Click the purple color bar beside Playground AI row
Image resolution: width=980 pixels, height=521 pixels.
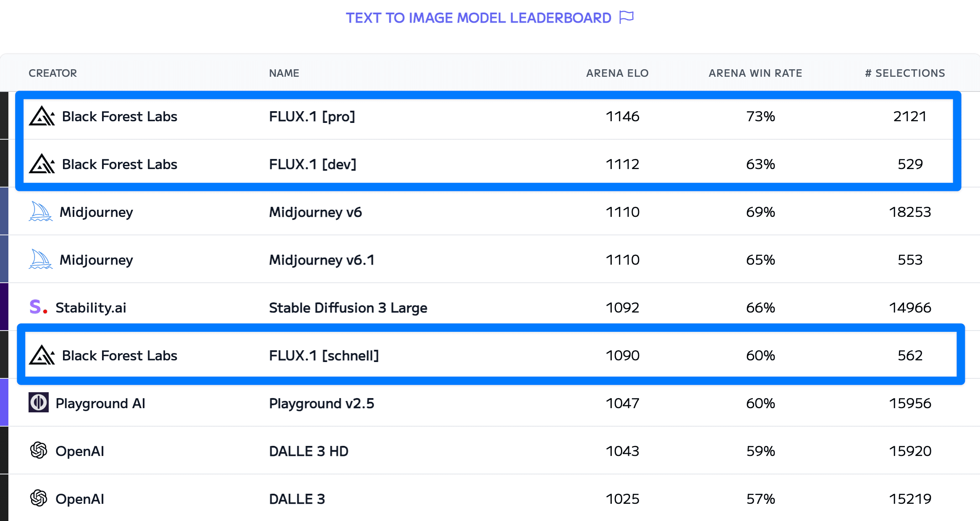tap(4, 403)
